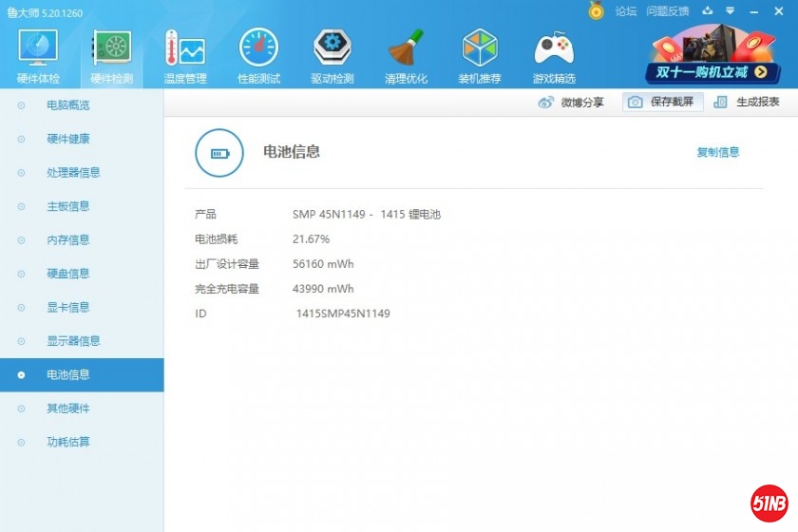Click 生成报表 generate report button
Image resolution: width=798 pixels, height=532 pixels.
(747, 102)
